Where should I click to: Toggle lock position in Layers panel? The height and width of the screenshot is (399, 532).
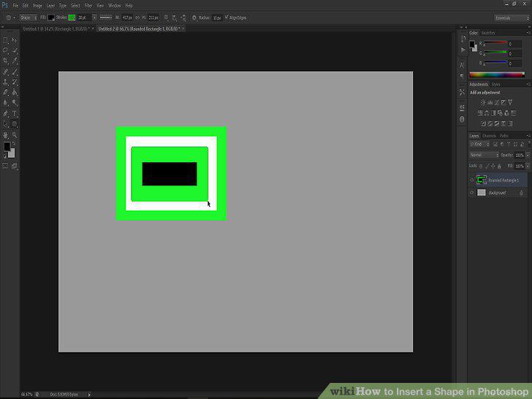493,167
